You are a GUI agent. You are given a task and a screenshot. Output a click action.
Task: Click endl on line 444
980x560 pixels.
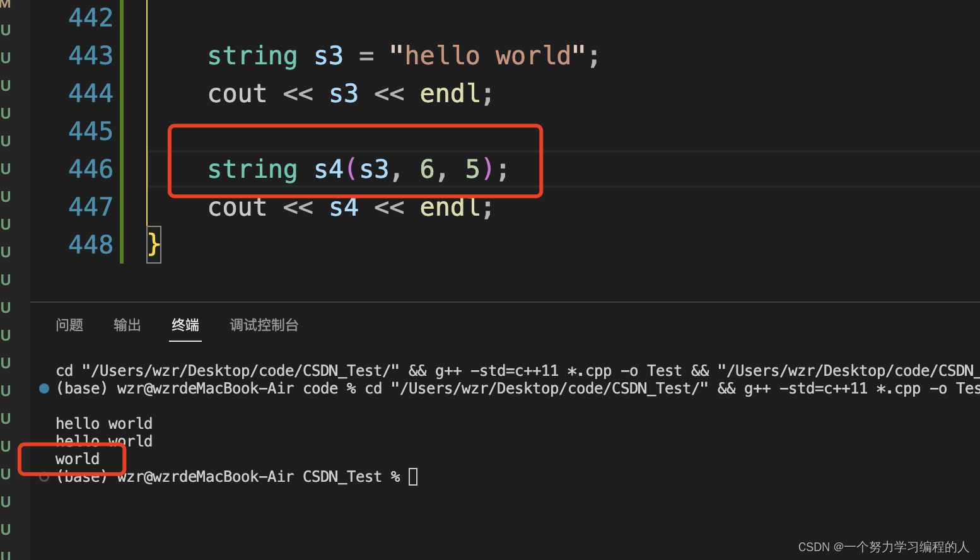450,93
